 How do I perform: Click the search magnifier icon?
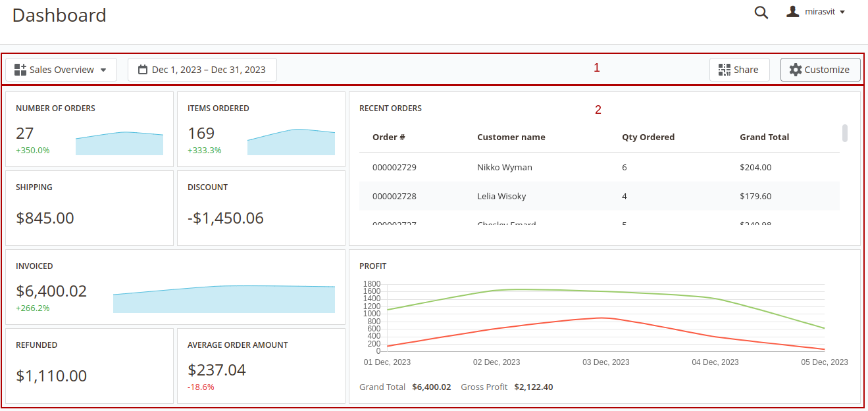[x=761, y=12]
